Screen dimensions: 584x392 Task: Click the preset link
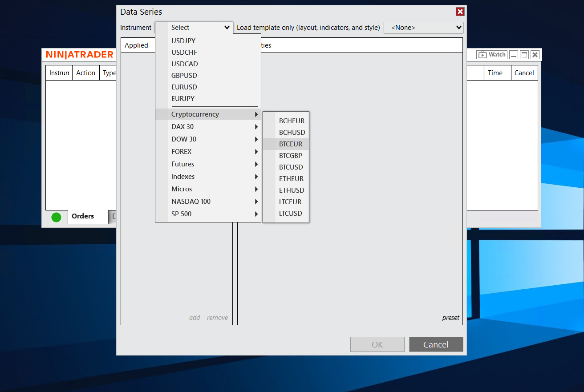pos(450,318)
